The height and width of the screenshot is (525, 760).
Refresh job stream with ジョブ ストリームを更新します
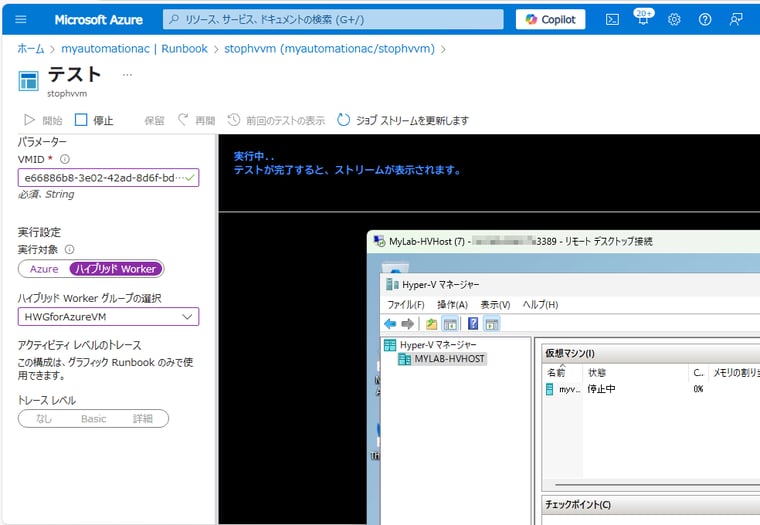pos(403,120)
